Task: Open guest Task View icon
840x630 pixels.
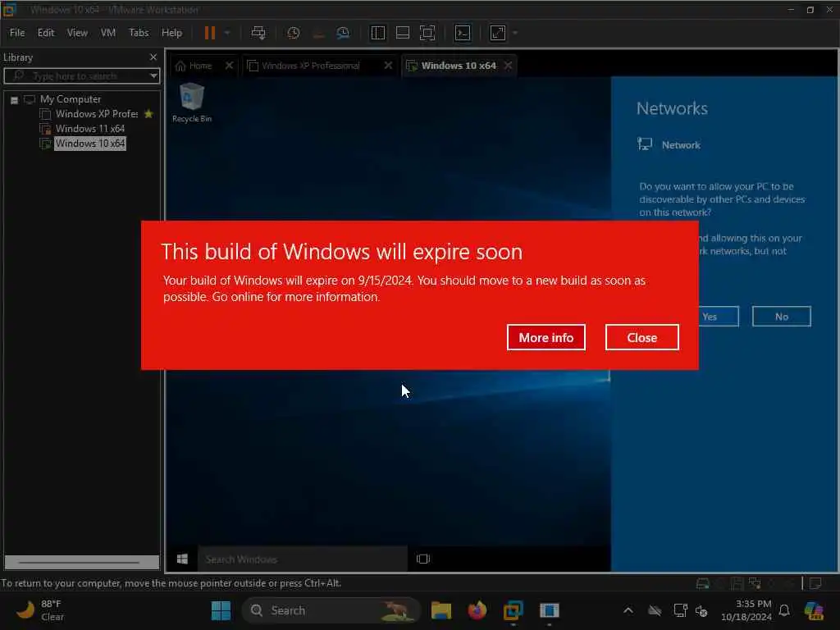Action: coord(423,559)
